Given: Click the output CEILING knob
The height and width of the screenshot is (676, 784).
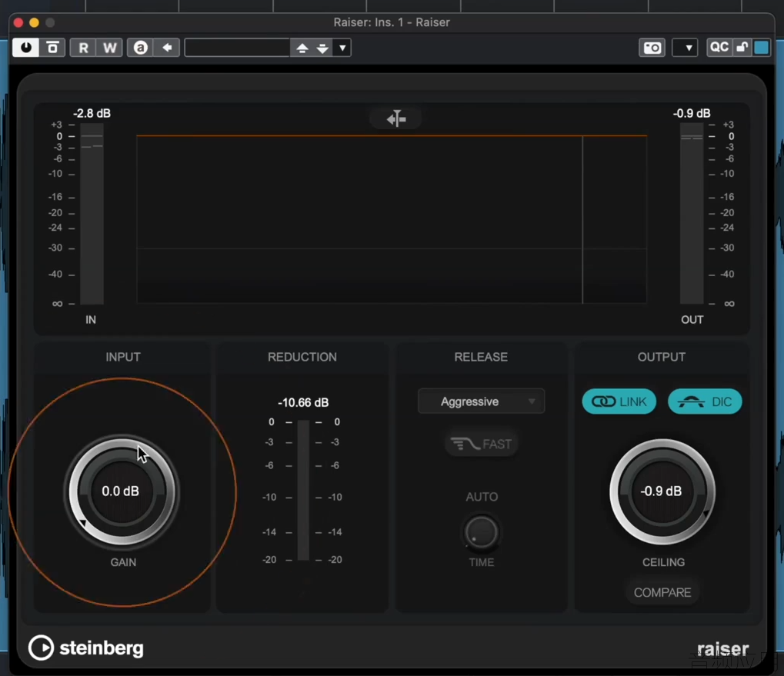Looking at the screenshot, I should point(662,491).
